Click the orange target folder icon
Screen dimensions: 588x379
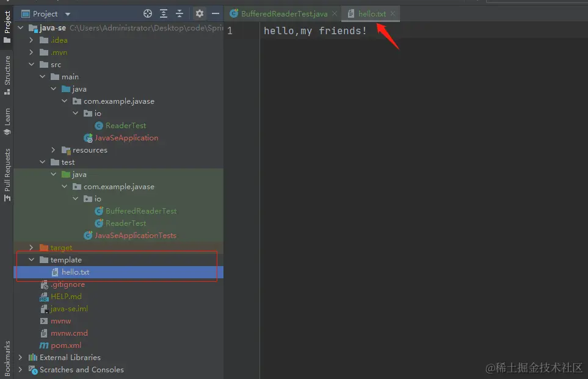[x=44, y=248]
